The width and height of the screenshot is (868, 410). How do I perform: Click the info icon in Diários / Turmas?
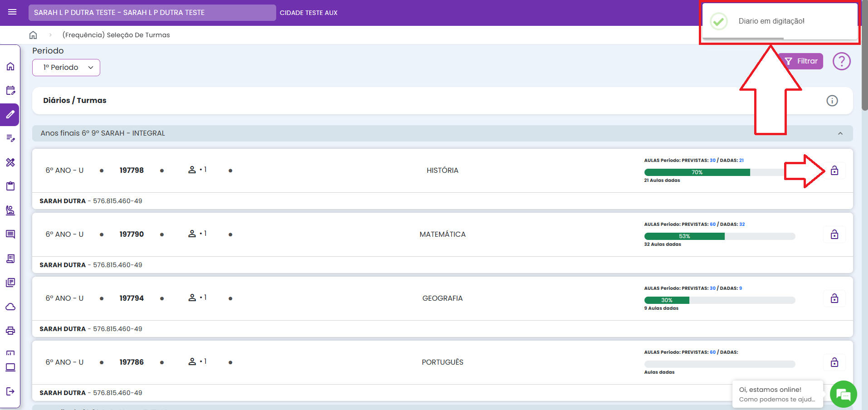(x=832, y=101)
